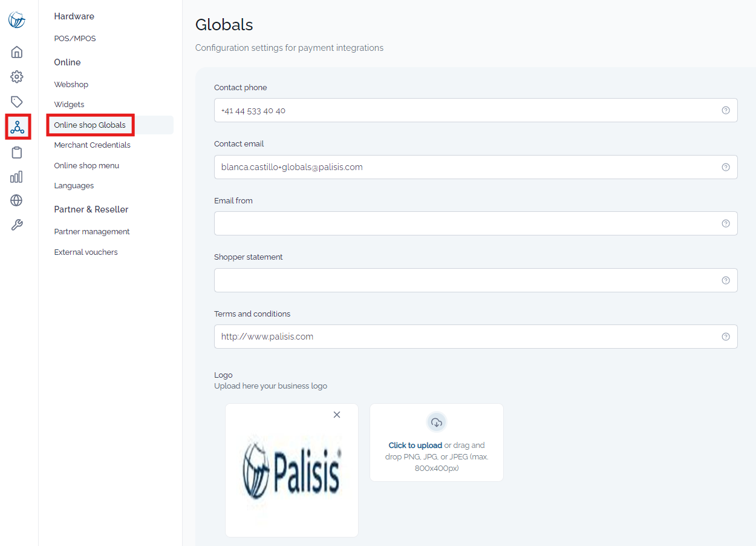Click the Globals page title
This screenshot has height=546, width=756.
tap(224, 25)
